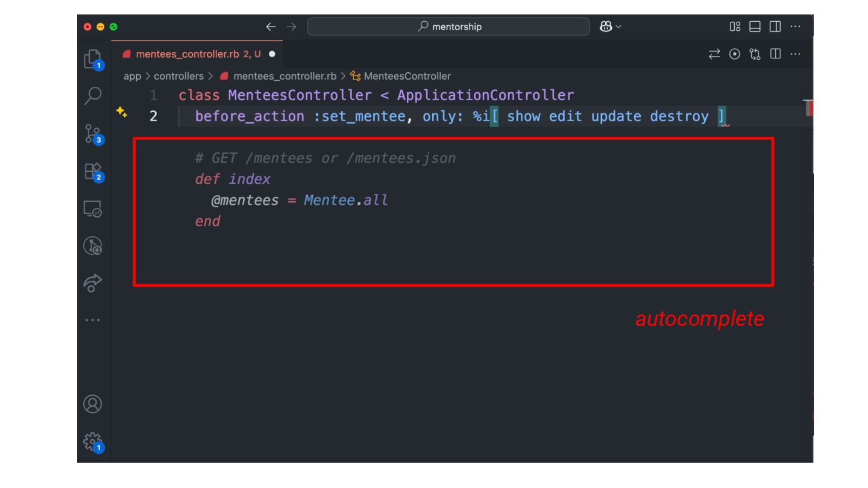Click the circle-dot editor action icon
Screen dimensions: 868x488
pyautogui.click(x=736, y=54)
